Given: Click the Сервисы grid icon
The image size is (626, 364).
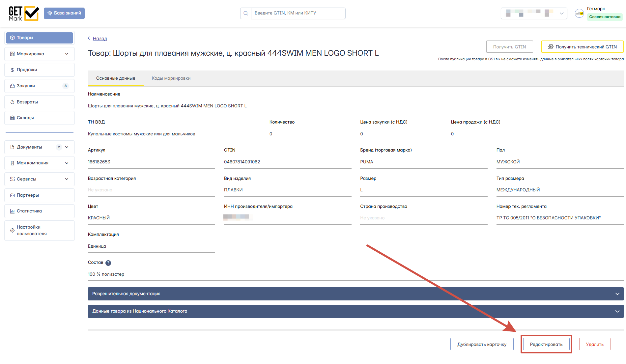Looking at the screenshot, I should [x=12, y=179].
